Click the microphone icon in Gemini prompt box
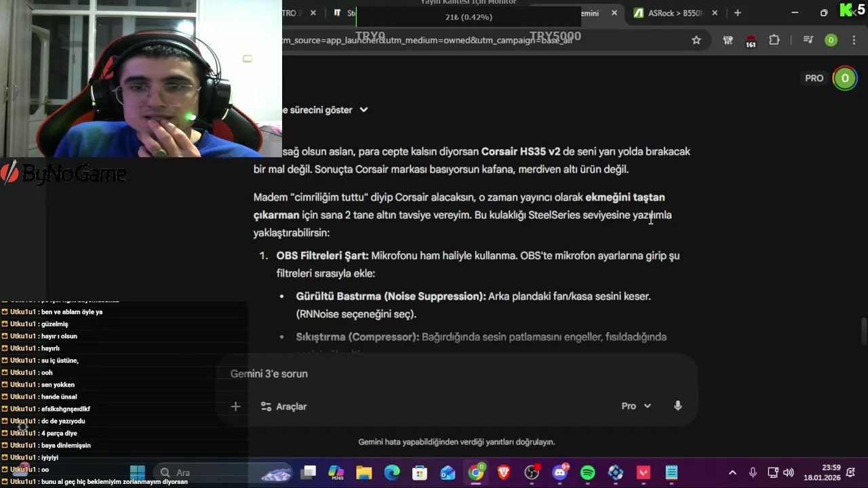Image resolution: width=868 pixels, height=488 pixels. point(677,405)
